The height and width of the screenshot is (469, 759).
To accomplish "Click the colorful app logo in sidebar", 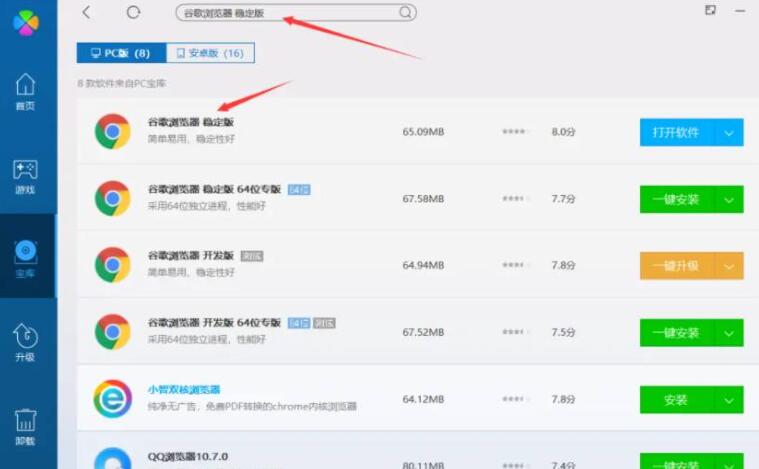I will point(26,22).
